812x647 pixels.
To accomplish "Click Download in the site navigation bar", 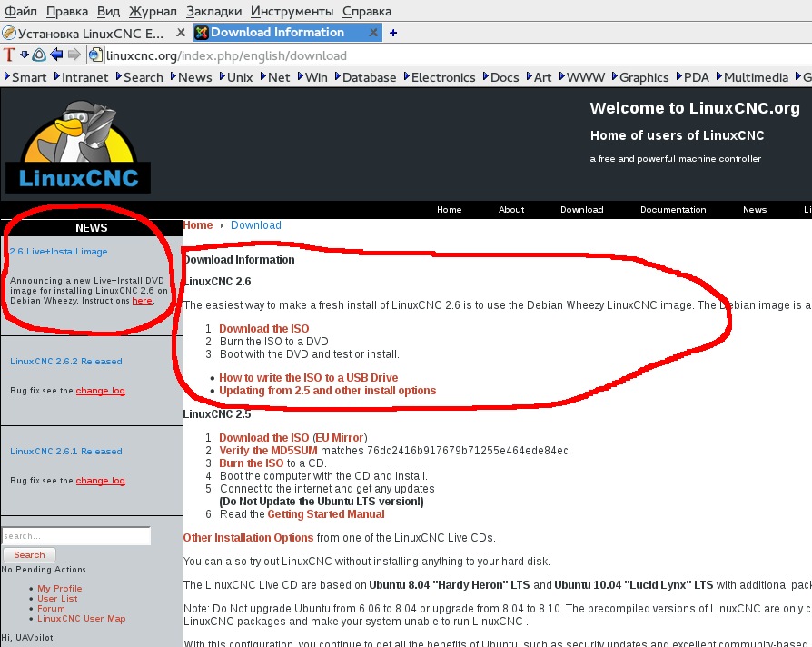I will [581, 209].
